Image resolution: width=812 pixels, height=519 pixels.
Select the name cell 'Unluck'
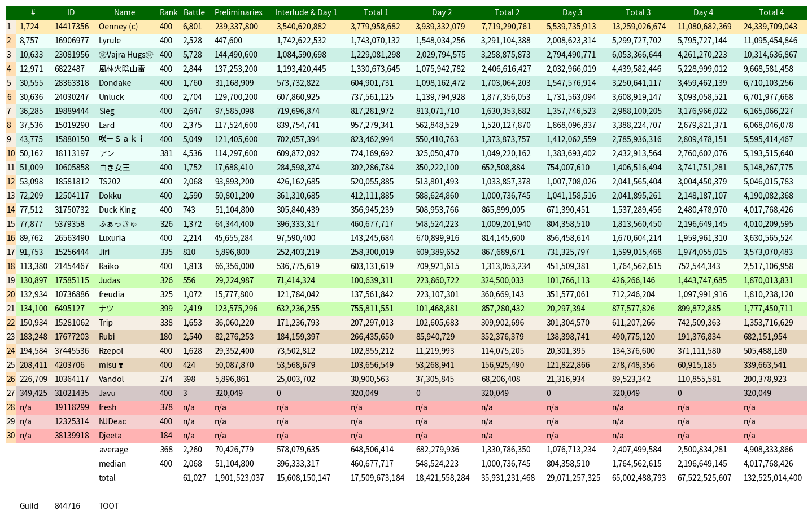click(111, 97)
